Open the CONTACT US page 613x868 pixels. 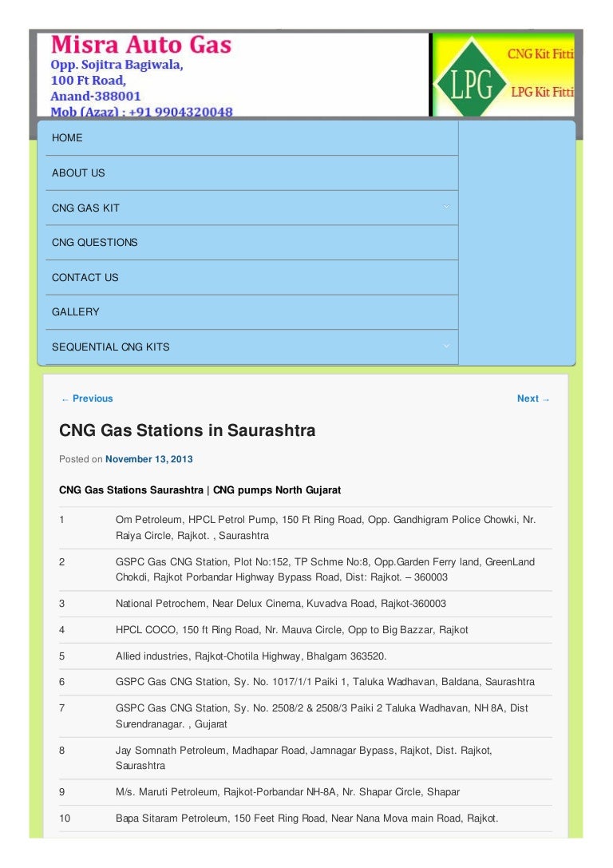tap(85, 278)
